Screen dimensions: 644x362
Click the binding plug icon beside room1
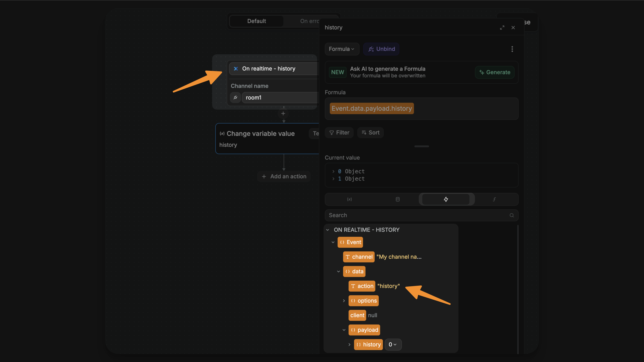tap(235, 98)
